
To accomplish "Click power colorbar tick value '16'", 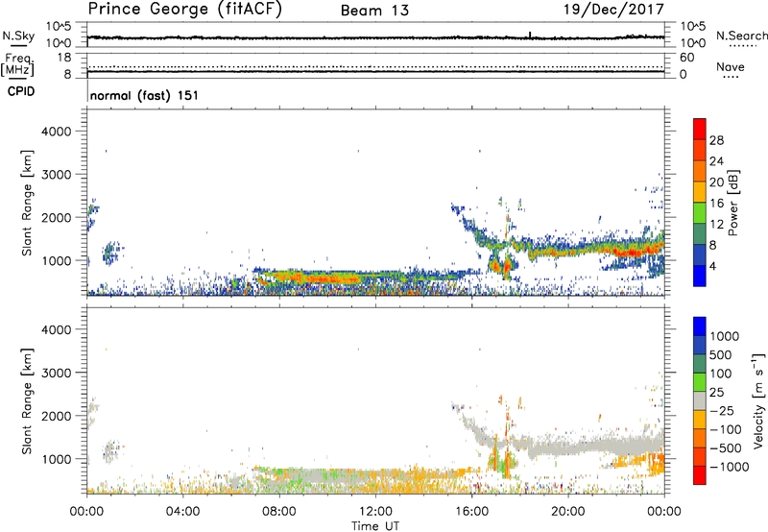I will coord(716,204).
